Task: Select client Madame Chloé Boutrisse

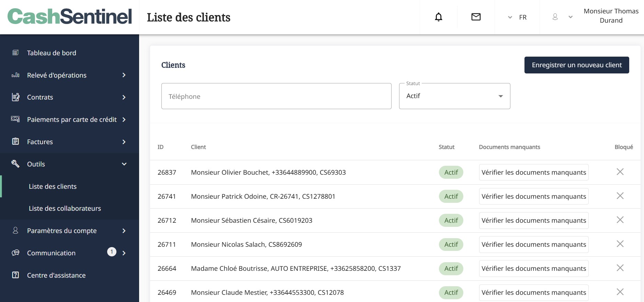Action: click(x=296, y=268)
